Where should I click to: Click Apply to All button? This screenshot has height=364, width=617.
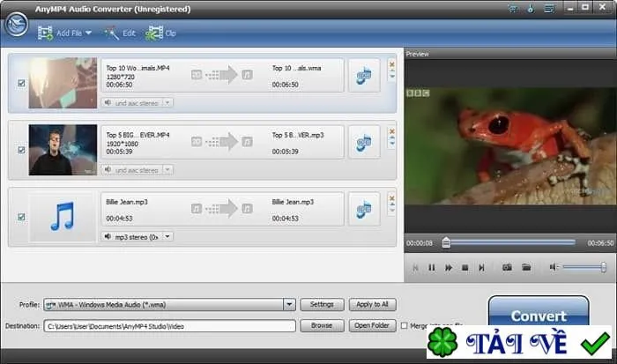pos(372,304)
